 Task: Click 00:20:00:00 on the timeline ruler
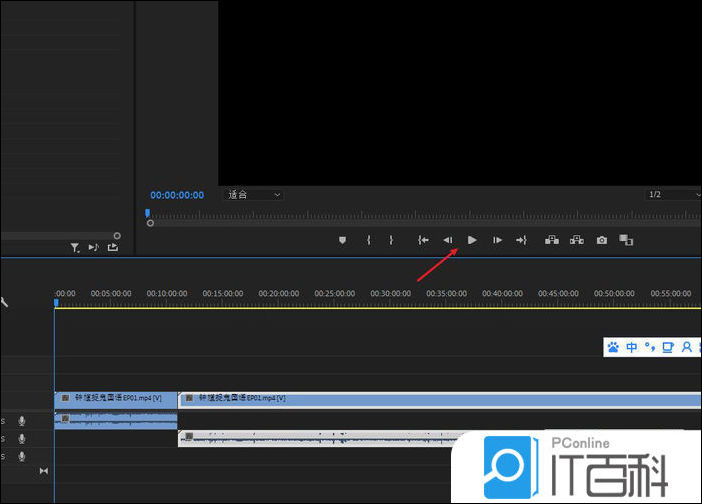[279, 294]
